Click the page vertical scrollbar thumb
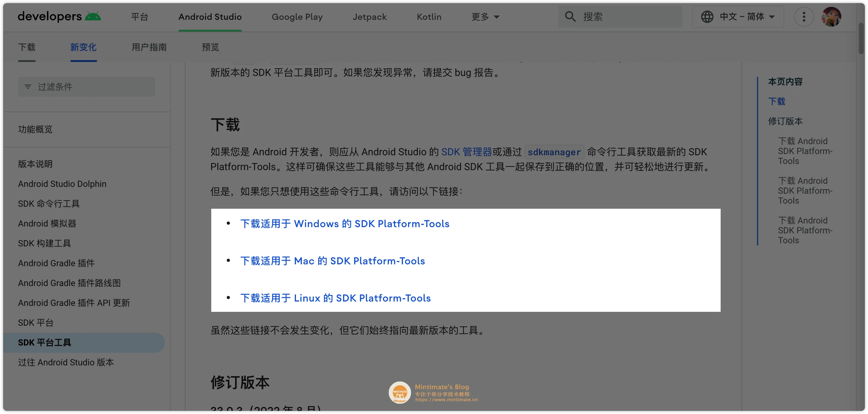Screen dimensions: 868x414 [x=861, y=38]
